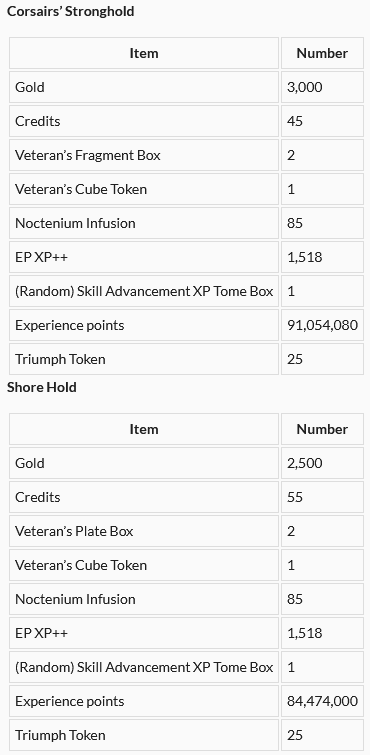
Task: Select Skill Advancement XP Tome Box under Shore Hold
Action: click(x=144, y=667)
